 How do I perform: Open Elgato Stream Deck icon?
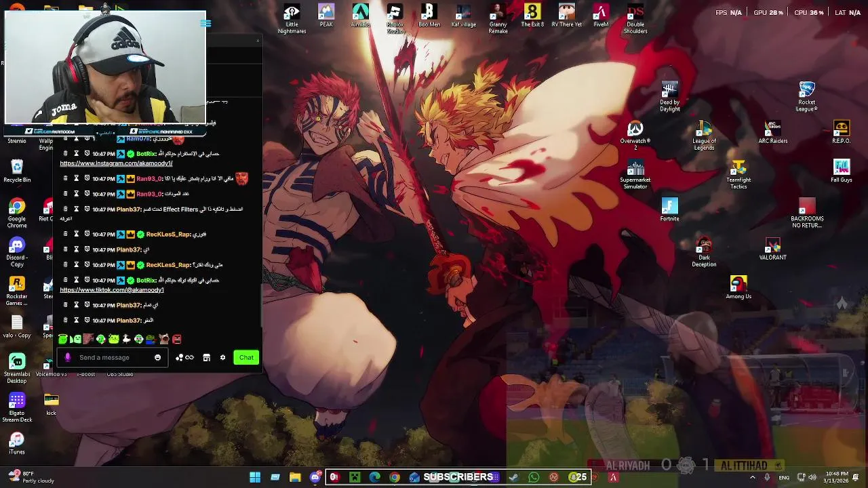click(x=17, y=407)
